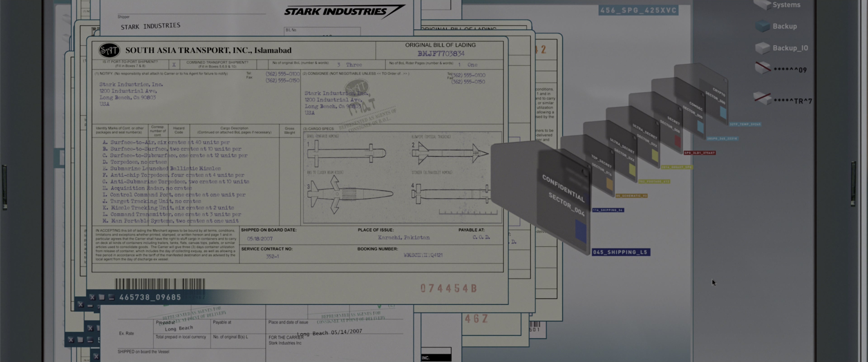
Task: Maximize the 465738_09685 window
Action: coord(102,297)
